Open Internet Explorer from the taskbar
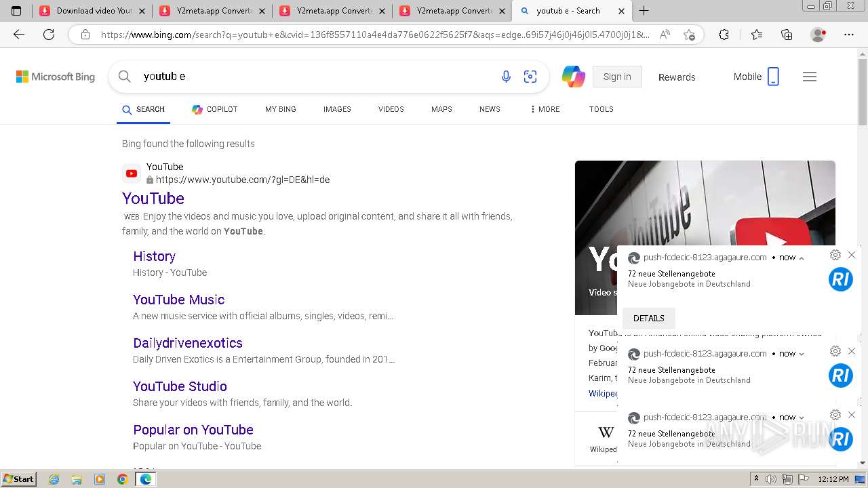 pyautogui.click(x=54, y=479)
